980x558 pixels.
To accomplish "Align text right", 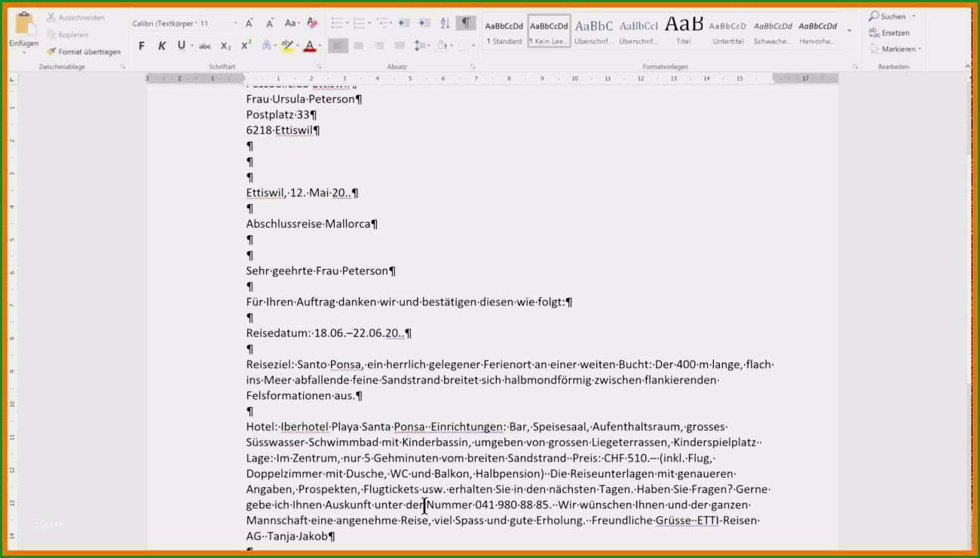I will tap(379, 46).
